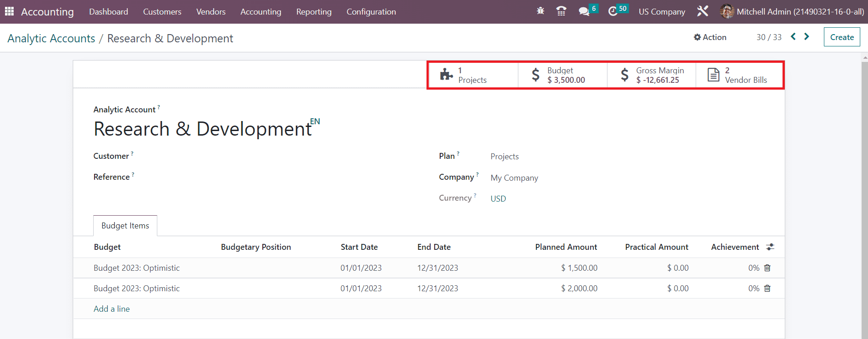Screen dimensions: 868x339
Task: Click the Analytic Accounts breadcrumb
Action: point(51,39)
